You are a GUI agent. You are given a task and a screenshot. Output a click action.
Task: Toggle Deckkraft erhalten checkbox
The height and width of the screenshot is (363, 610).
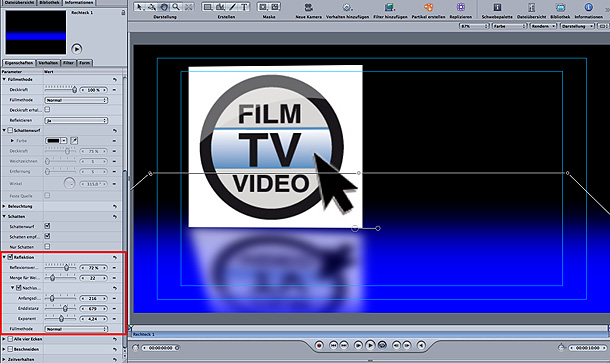pyautogui.click(x=47, y=110)
